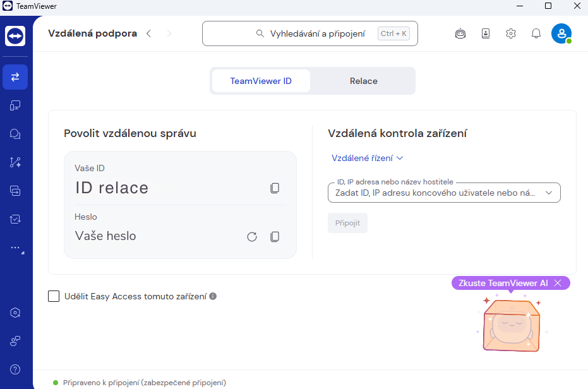
Task: Open the Remote Support panel in the sidebar
Action: coord(15,77)
